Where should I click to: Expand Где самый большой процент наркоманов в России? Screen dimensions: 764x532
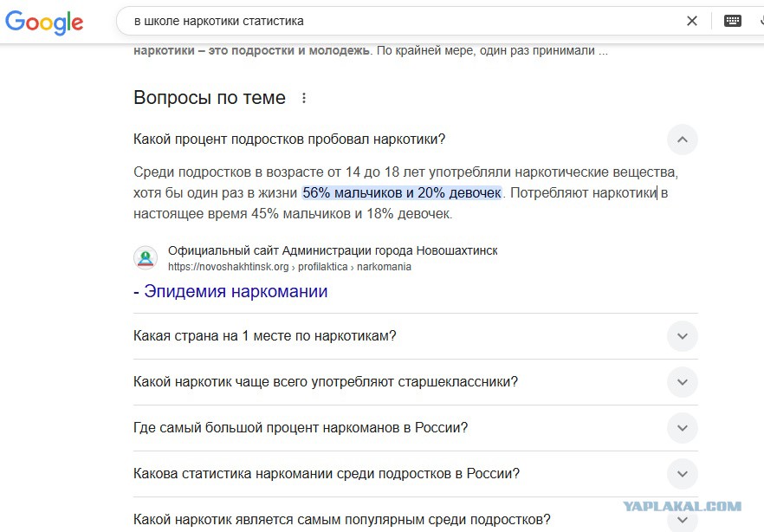416,428
